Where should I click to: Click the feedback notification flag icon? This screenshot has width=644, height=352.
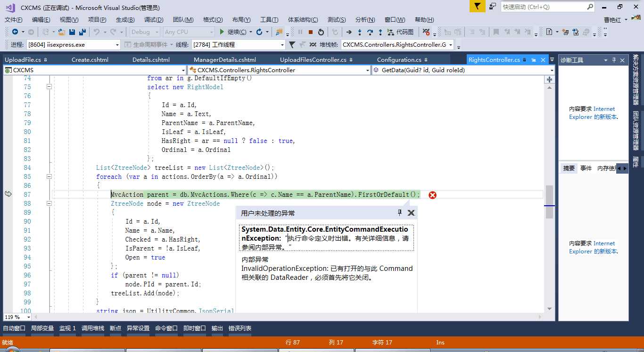tap(477, 7)
